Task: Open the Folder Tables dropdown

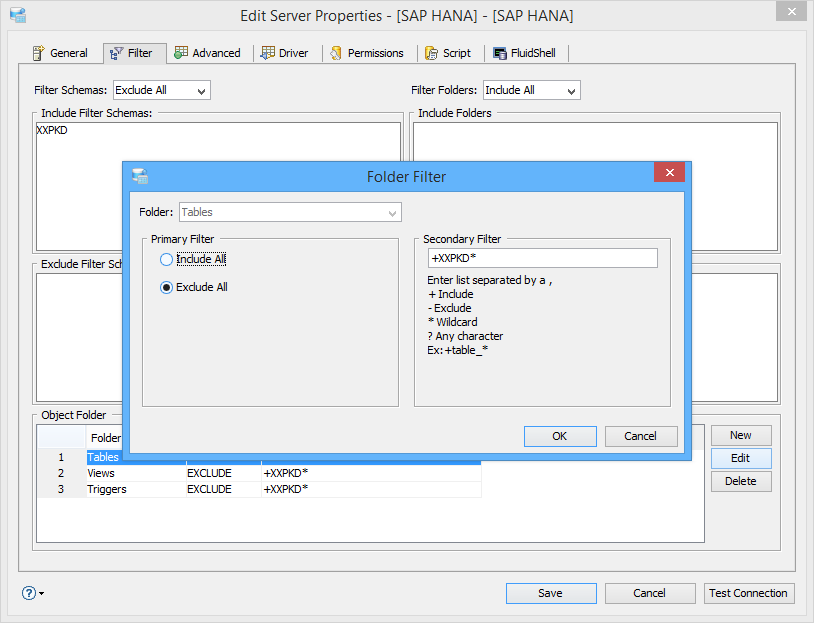Action: pos(290,212)
